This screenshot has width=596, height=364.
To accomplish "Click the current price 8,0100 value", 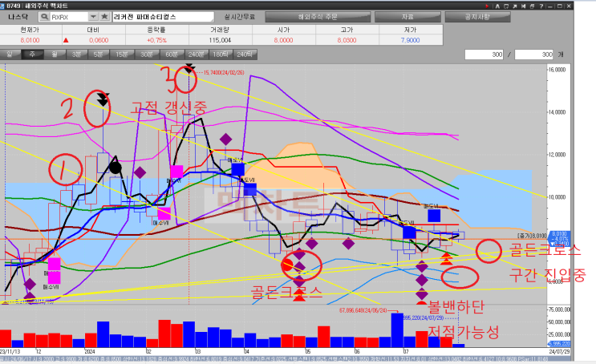I will (x=30, y=40).
